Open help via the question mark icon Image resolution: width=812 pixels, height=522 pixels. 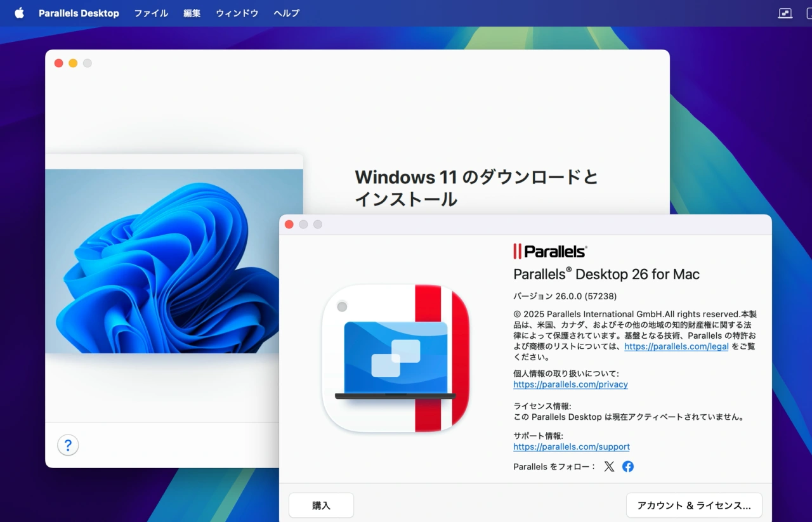tap(68, 445)
